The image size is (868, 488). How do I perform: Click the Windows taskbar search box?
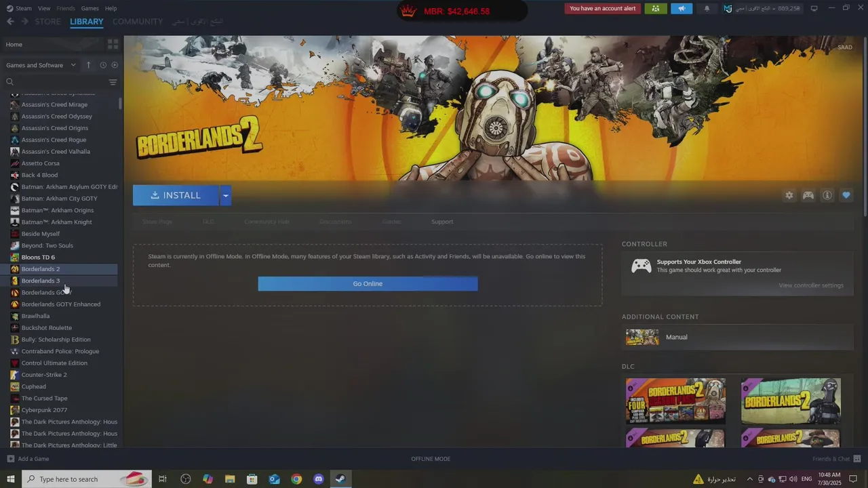point(86,479)
